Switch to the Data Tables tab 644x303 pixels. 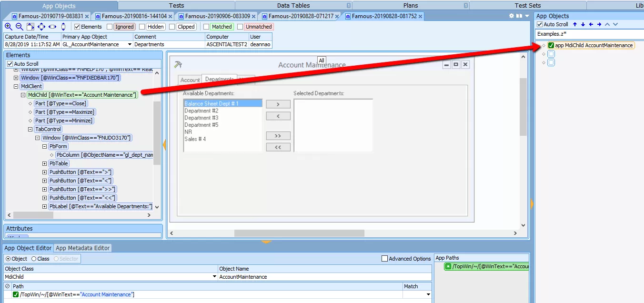click(293, 5)
